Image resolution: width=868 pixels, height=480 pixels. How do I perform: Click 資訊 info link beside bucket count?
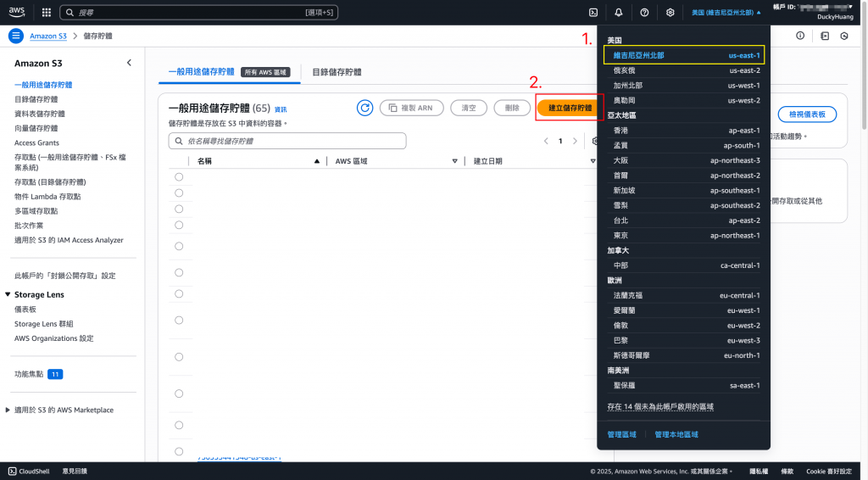(281, 109)
